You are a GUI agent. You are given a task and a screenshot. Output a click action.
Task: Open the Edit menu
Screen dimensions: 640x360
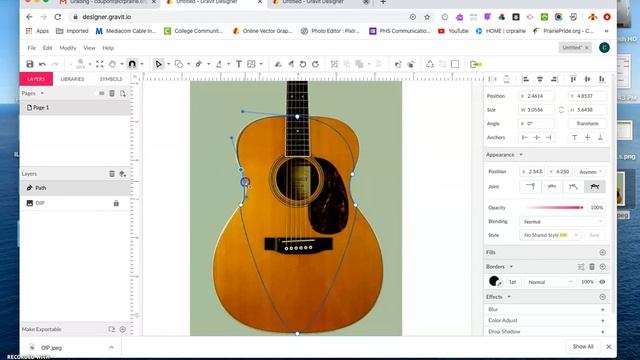pyautogui.click(x=47, y=48)
